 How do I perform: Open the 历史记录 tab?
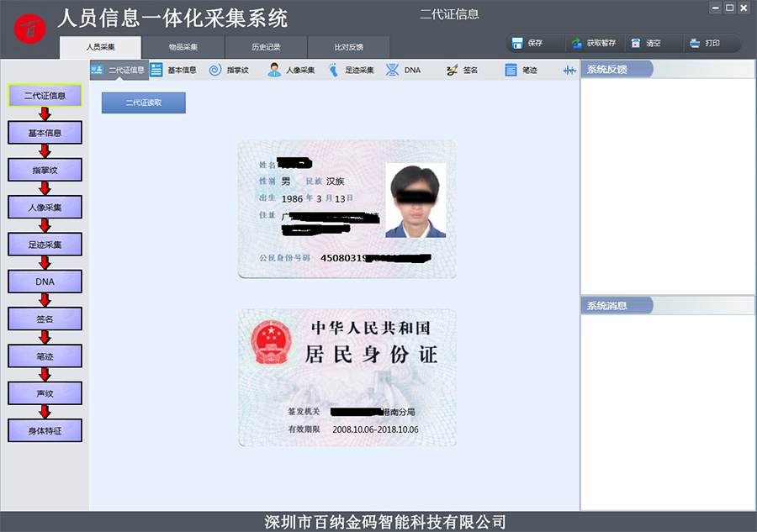coord(266,47)
